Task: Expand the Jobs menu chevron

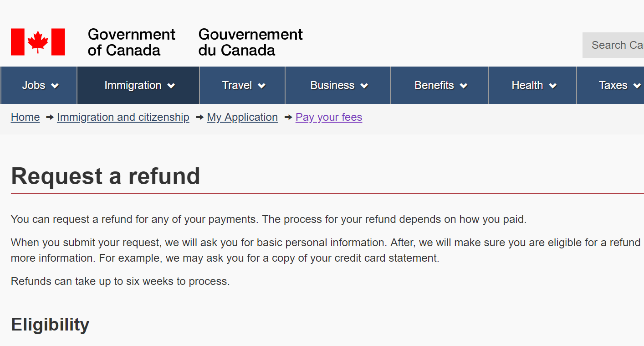Action: point(55,86)
